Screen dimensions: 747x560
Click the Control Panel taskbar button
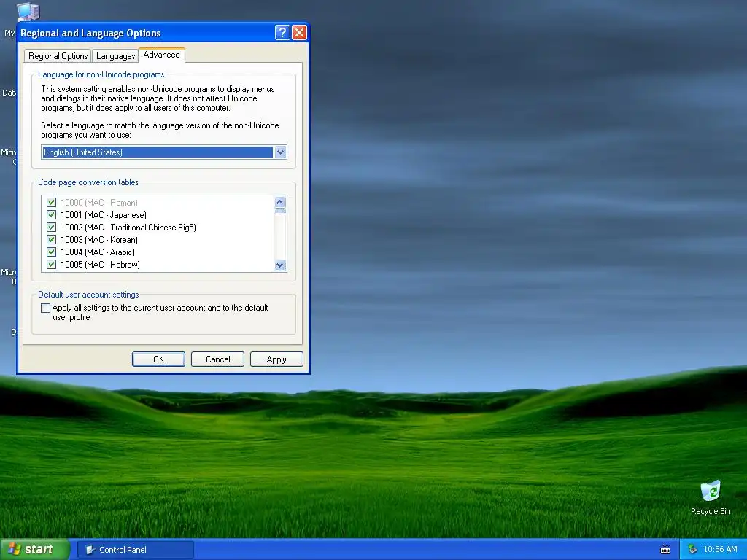(136, 550)
